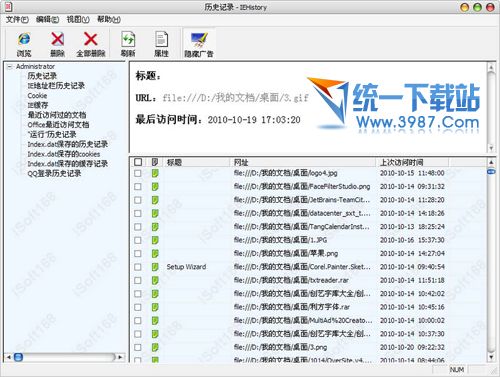500x377 pixels.
Task: Select Office最近访问文档 tree item
Action: 58,125
